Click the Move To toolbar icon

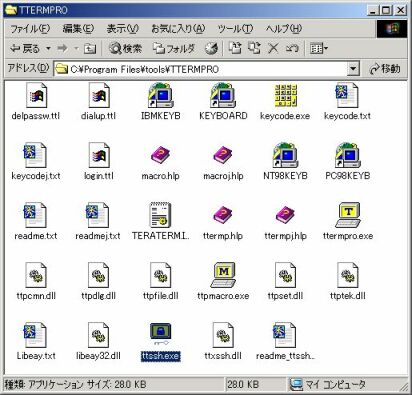coord(235,49)
